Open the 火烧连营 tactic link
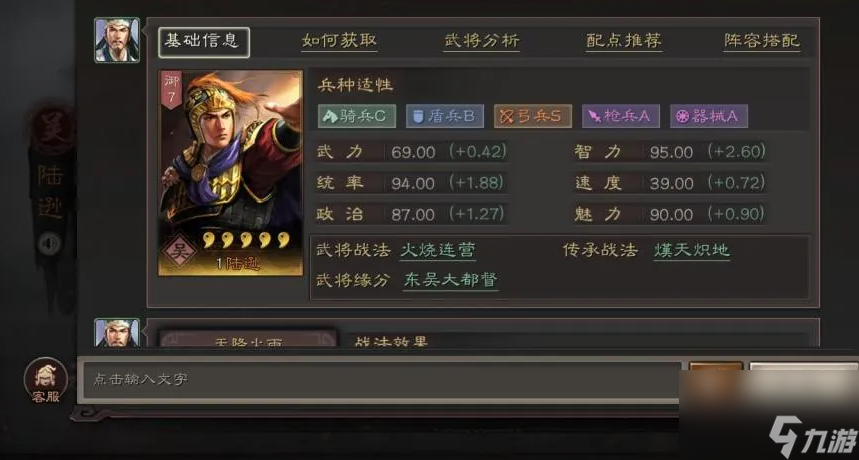Viewport: 859px width, 460px height. coord(438,250)
